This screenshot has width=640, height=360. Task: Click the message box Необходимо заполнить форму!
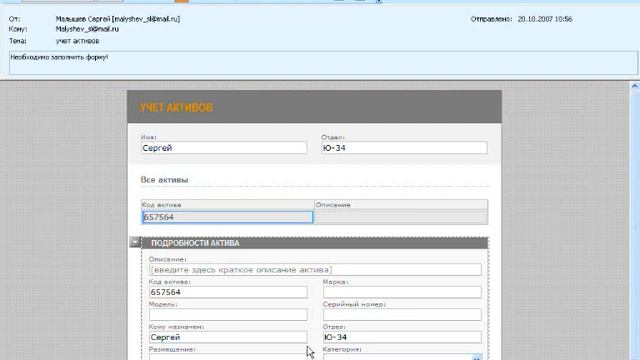(x=323, y=63)
